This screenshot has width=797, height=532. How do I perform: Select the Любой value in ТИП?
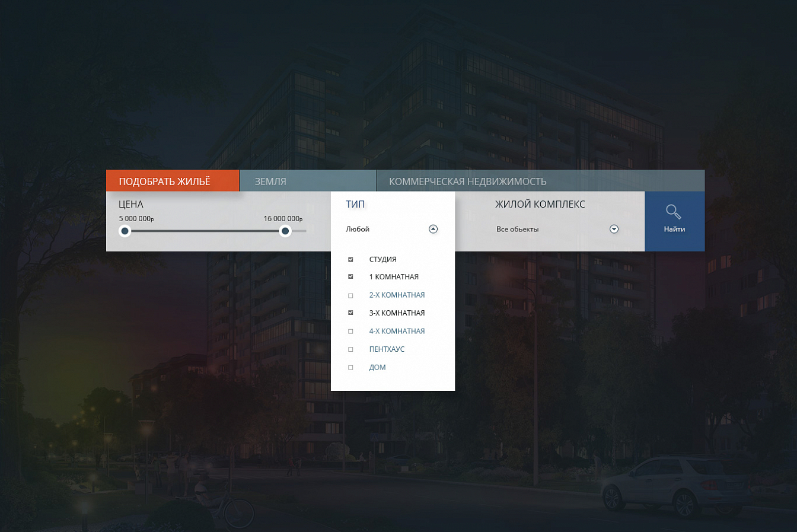(358, 229)
